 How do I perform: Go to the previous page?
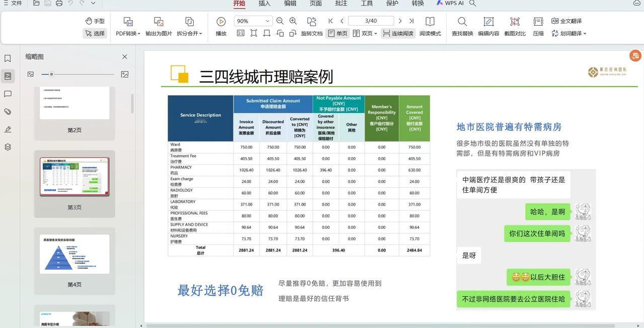(342, 21)
